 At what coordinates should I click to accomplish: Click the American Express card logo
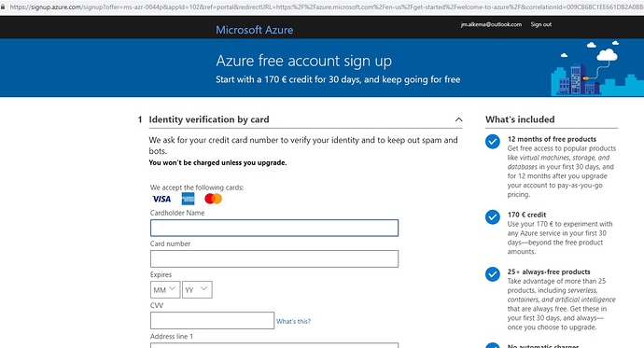[x=189, y=199]
